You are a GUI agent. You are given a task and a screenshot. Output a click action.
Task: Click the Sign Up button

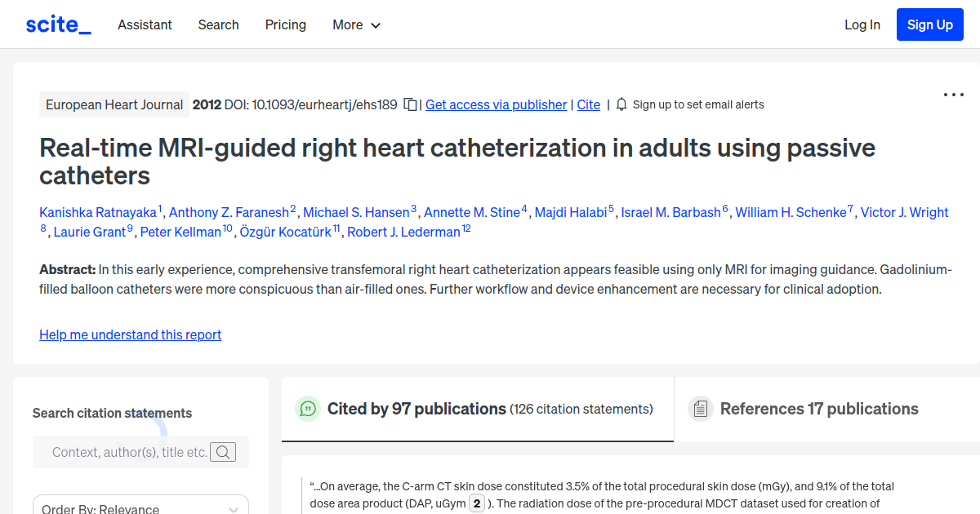(929, 24)
